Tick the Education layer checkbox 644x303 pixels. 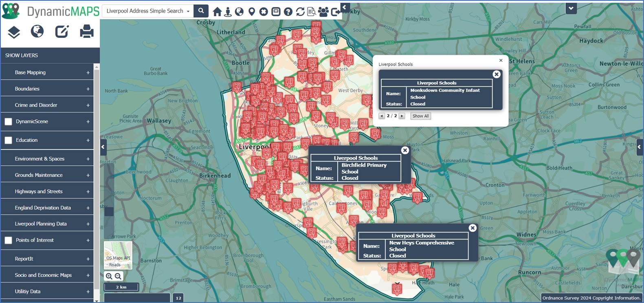tap(8, 140)
